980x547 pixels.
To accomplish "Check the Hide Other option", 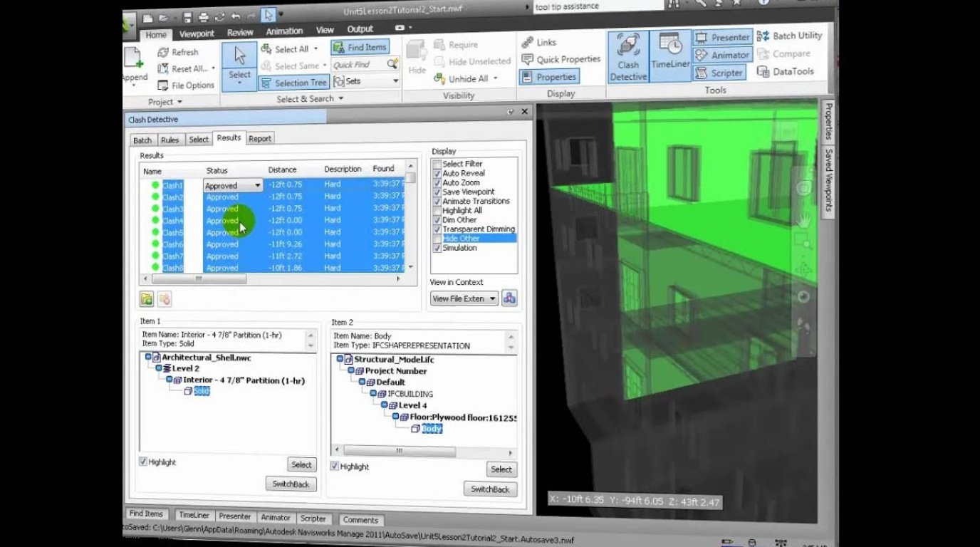I will tap(437, 239).
